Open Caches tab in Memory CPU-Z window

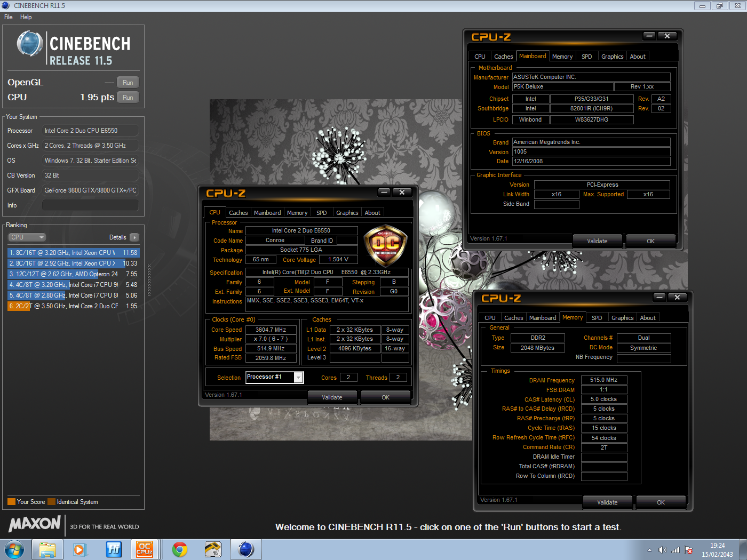pos(514,318)
